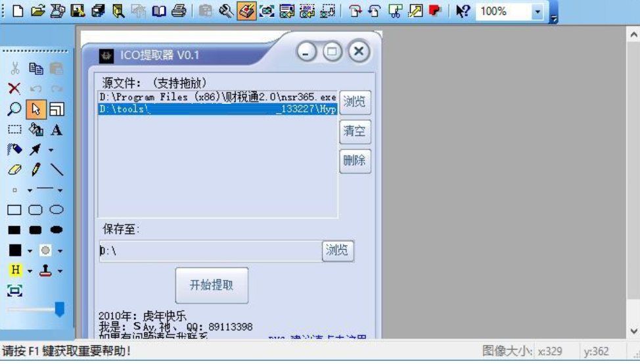Toggle the selection pointer tool
This screenshot has width=640, height=364.
[36, 109]
